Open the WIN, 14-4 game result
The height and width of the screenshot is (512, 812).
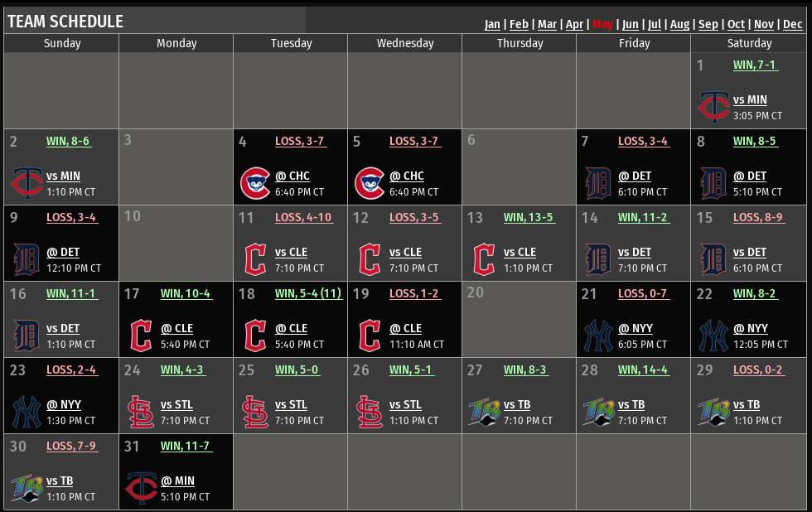pos(642,370)
